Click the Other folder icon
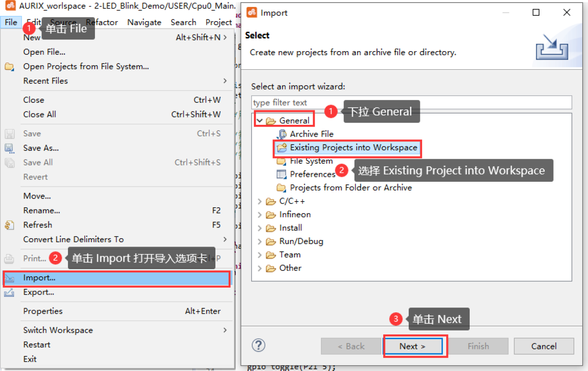 (x=271, y=268)
